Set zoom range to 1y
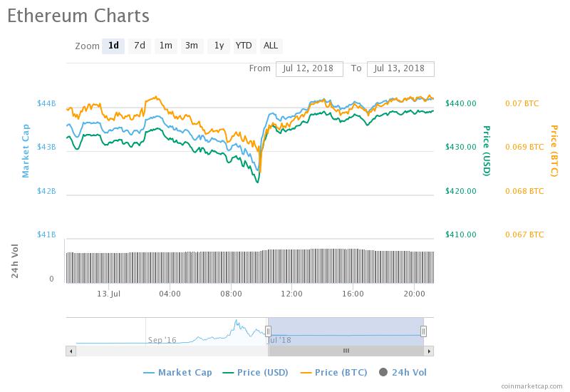The height and width of the screenshot is (392, 570). pos(219,46)
